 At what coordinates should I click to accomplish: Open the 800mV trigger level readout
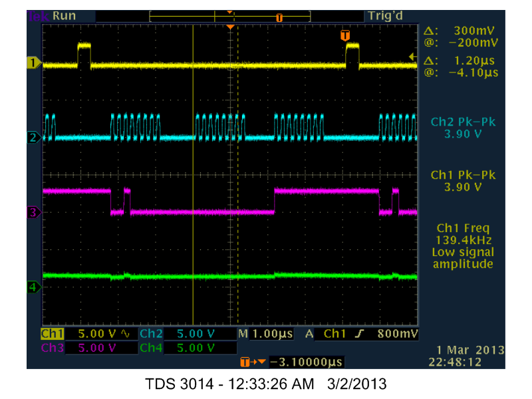pyautogui.click(x=398, y=334)
